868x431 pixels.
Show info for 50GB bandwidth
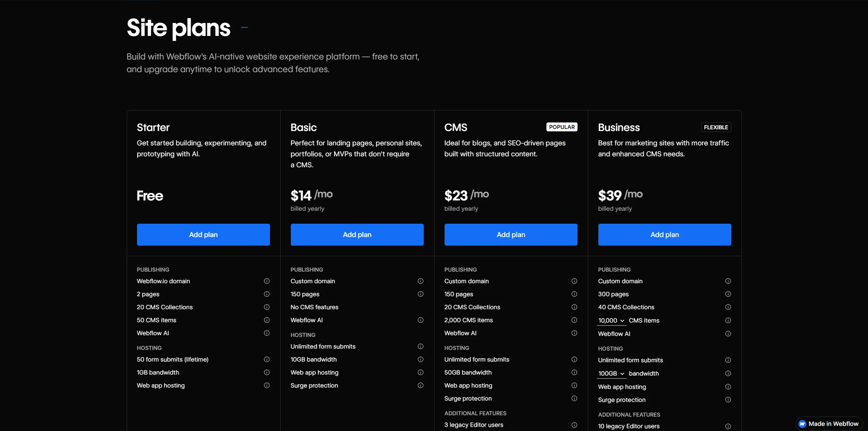coord(574,372)
